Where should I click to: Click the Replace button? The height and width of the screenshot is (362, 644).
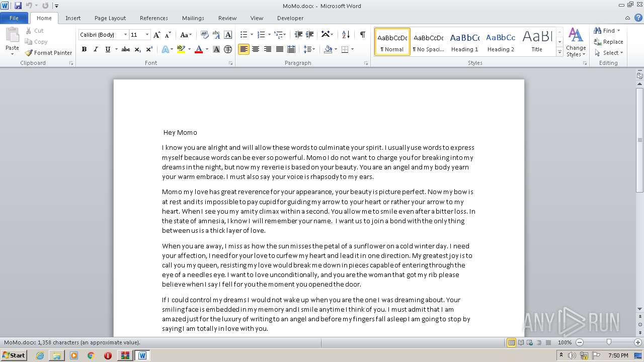point(608,42)
